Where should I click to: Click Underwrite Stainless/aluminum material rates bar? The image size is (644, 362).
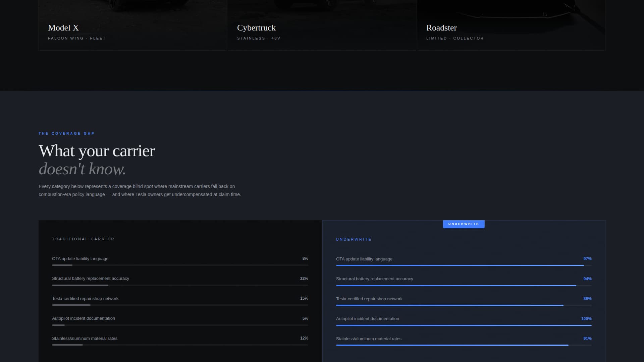pos(464,345)
